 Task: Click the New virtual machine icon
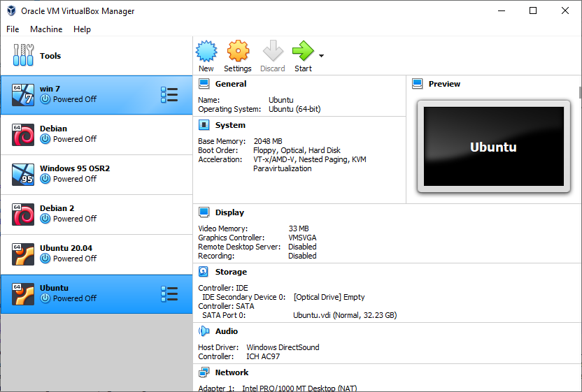point(206,52)
